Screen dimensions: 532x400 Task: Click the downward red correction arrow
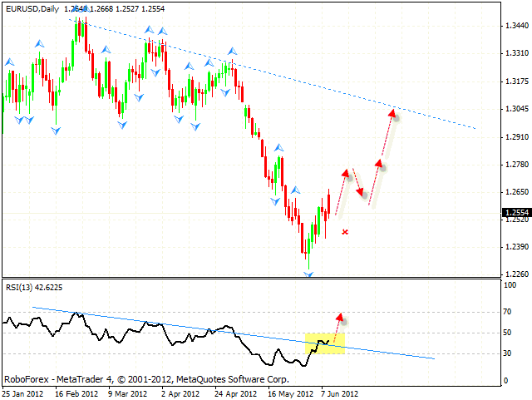tap(358, 185)
